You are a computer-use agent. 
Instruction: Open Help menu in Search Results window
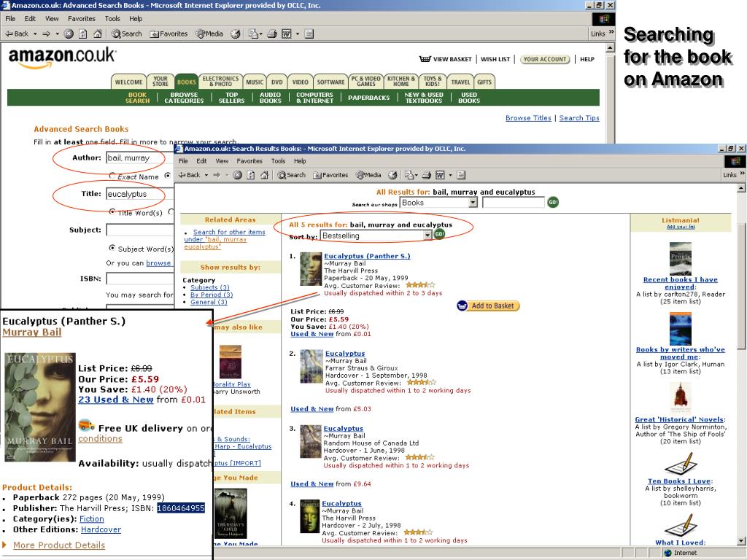(x=300, y=161)
